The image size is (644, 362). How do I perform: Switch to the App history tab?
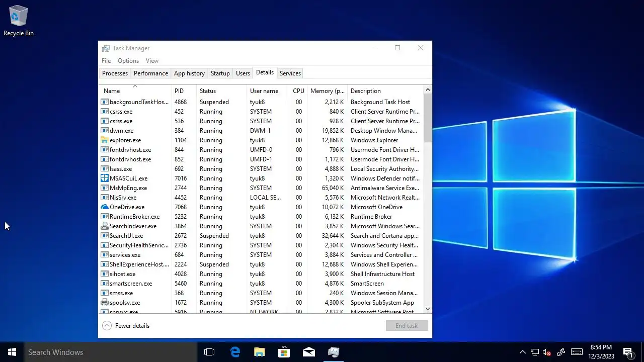coord(189,73)
